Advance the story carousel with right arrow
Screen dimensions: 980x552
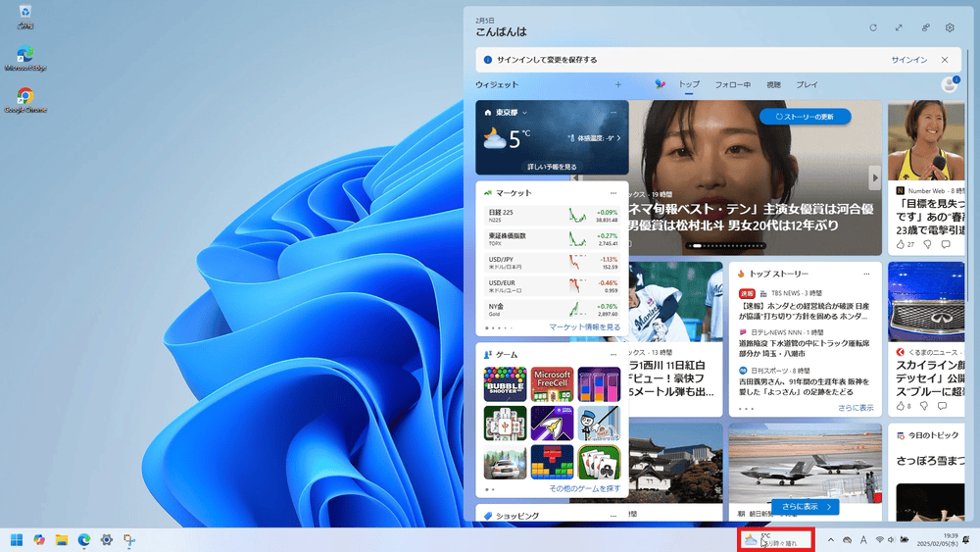click(874, 177)
